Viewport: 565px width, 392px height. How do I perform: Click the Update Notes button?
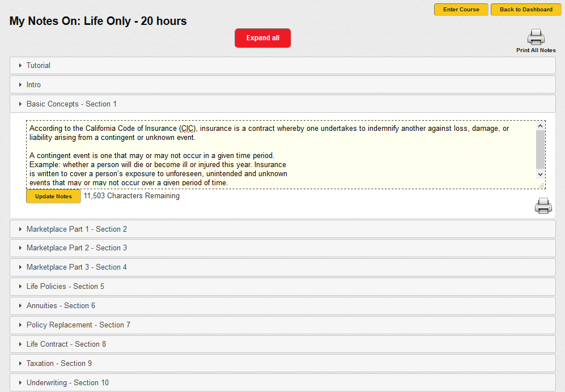point(53,196)
